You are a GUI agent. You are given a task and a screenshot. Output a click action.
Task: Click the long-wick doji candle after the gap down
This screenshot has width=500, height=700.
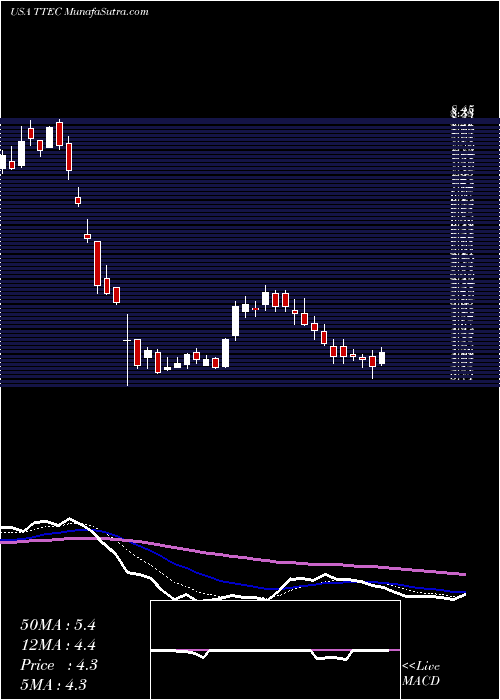(x=128, y=350)
